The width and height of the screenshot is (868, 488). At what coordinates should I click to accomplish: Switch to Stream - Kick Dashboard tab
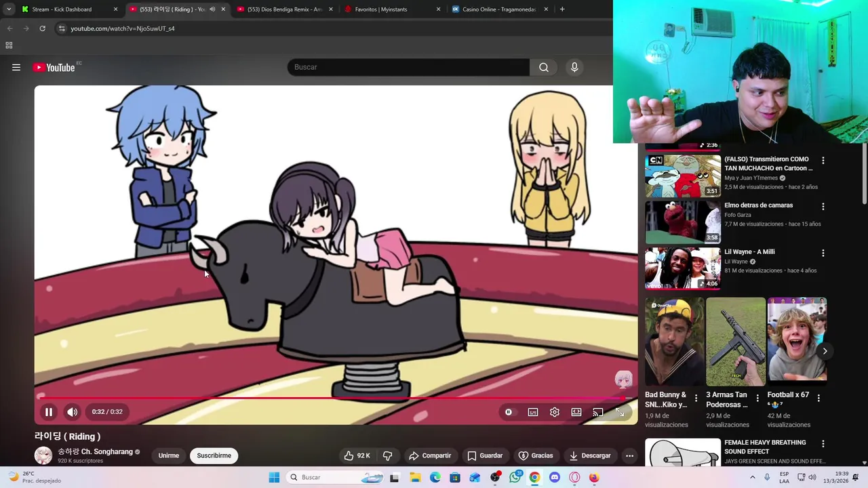coord(62,9)
